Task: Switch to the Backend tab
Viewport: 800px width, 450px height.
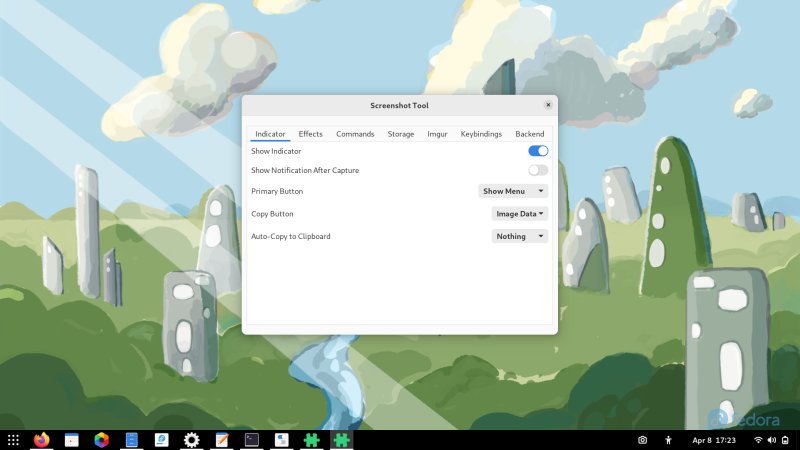Action: tap(530, 134)
